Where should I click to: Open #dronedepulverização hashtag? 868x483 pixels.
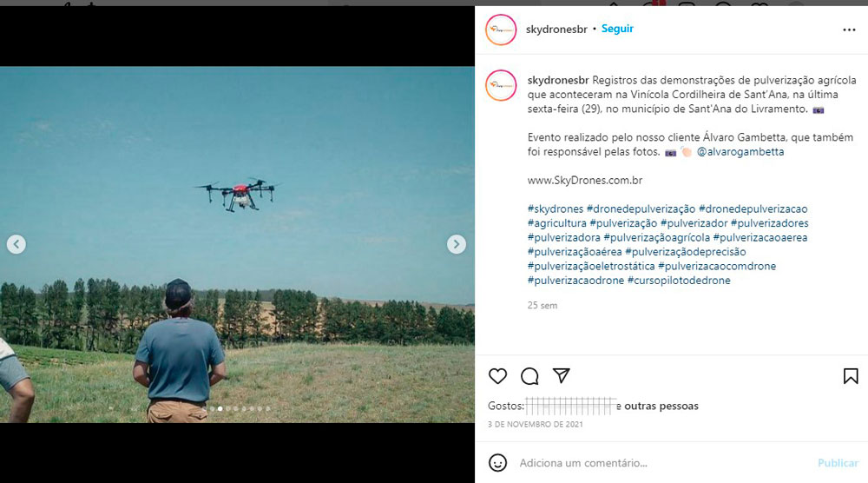click(x=641, y=208)
